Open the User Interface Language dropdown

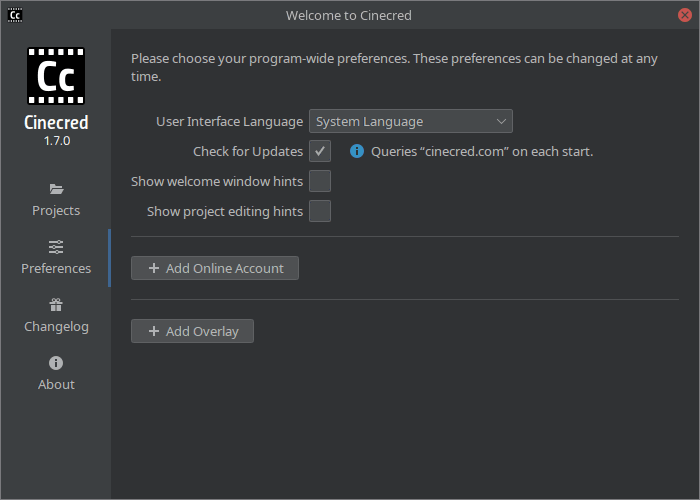tap(411, 121)
